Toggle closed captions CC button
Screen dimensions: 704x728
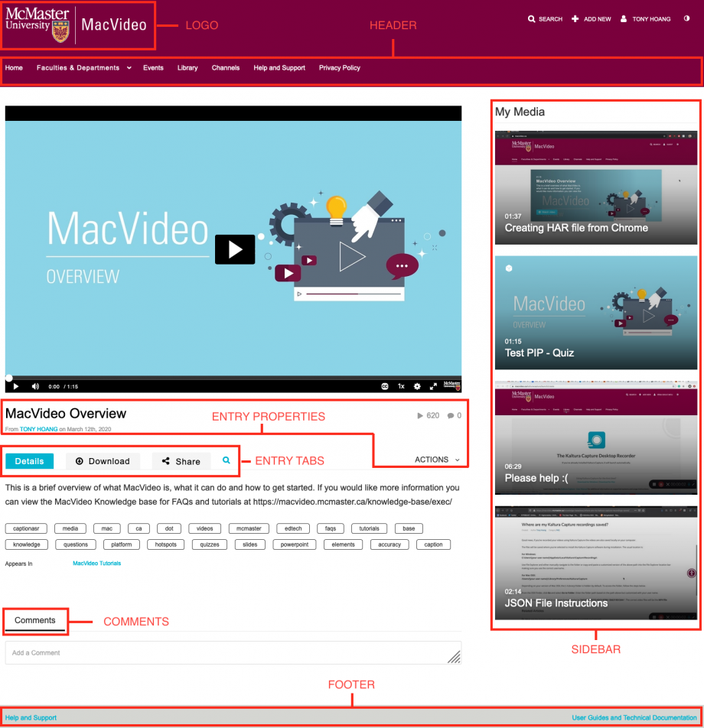pyautogui.click(x=385, y=386)
